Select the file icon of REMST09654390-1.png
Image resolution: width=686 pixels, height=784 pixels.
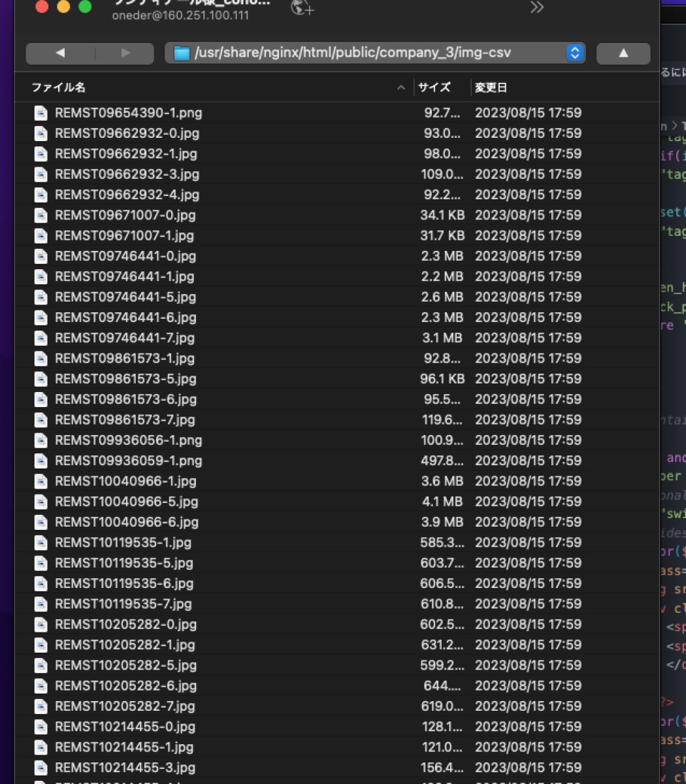(x=41, y=113)
